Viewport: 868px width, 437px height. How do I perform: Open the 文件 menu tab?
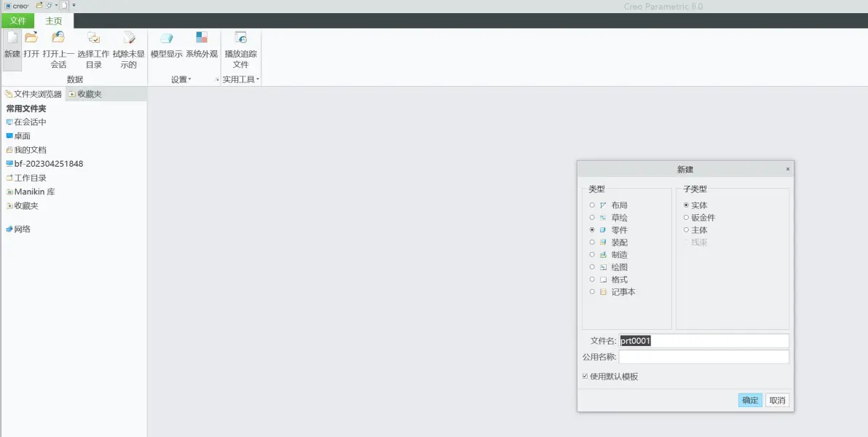pos(17,21)
